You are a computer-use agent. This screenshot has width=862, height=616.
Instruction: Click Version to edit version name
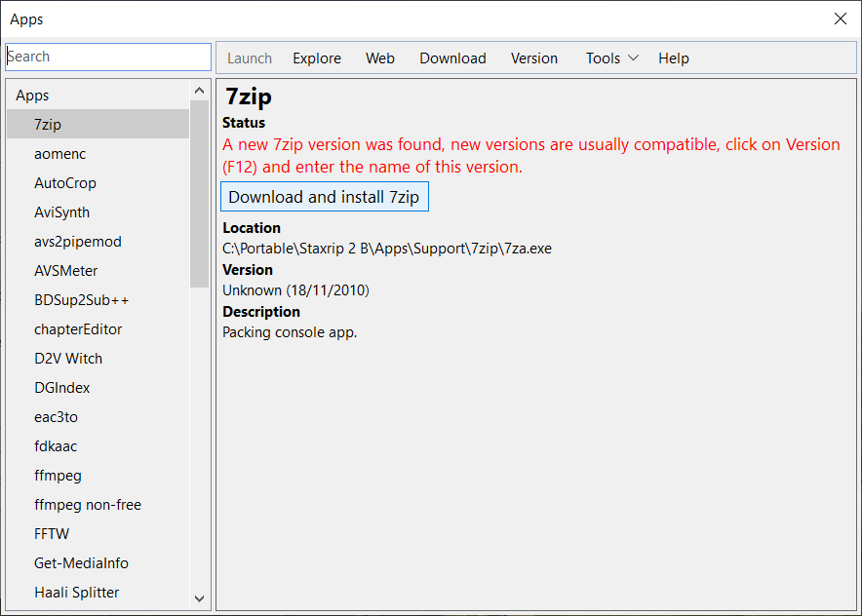533,58
